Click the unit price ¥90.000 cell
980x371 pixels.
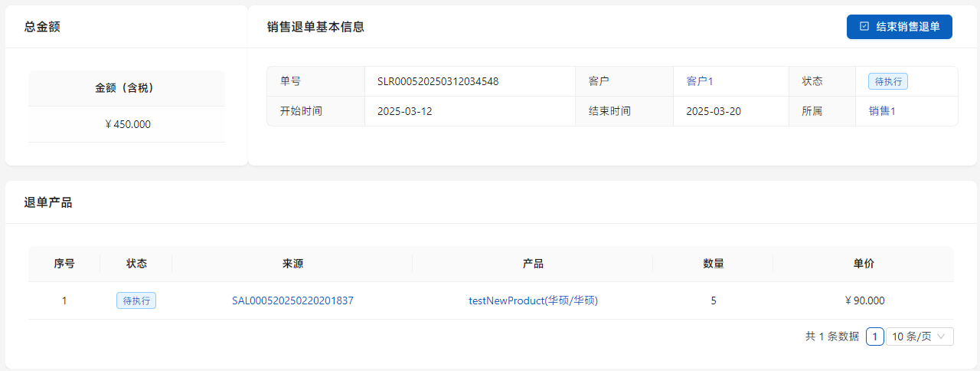click(864, 300)
